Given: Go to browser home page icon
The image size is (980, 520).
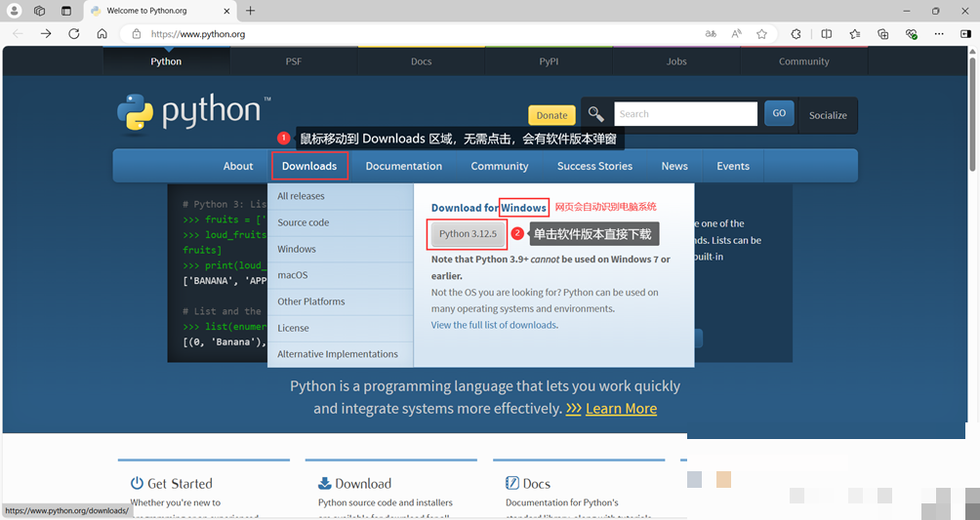Looking at the screenshot, I should pyautogui.click(x=102, y=34).
